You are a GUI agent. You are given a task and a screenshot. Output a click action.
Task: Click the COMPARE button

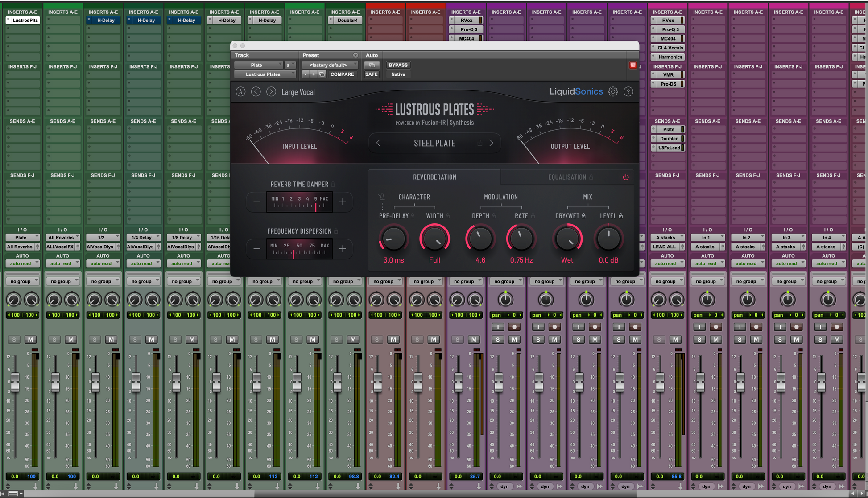(x=342, y=74)
